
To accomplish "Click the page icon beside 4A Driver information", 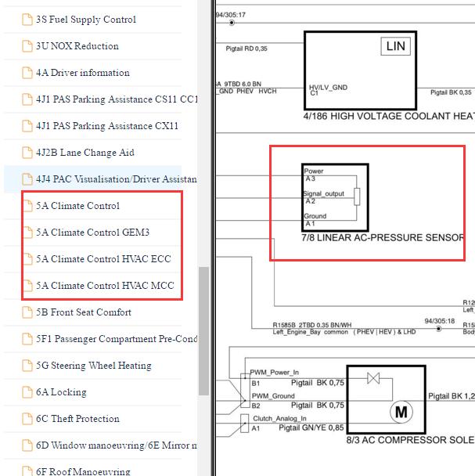I will pos(27,73).
